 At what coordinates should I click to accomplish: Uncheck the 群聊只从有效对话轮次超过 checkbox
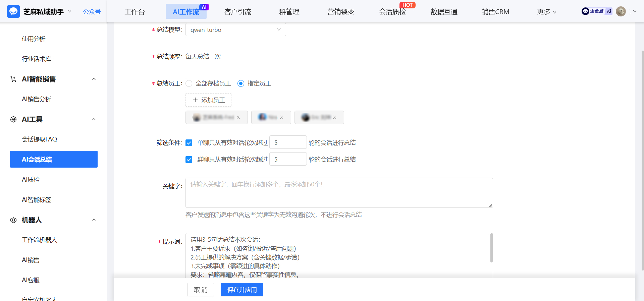[x=189, y=160]
